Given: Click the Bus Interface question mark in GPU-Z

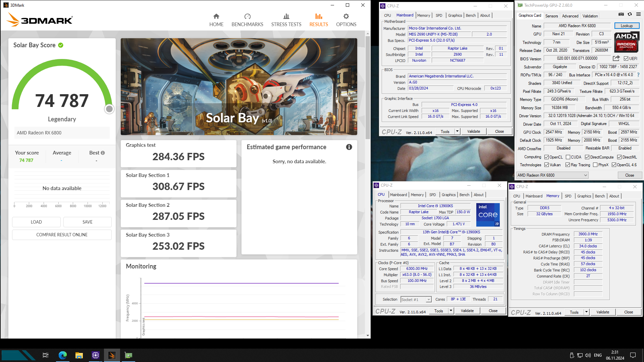Looking at the screenshot, I should pos(638,75).
